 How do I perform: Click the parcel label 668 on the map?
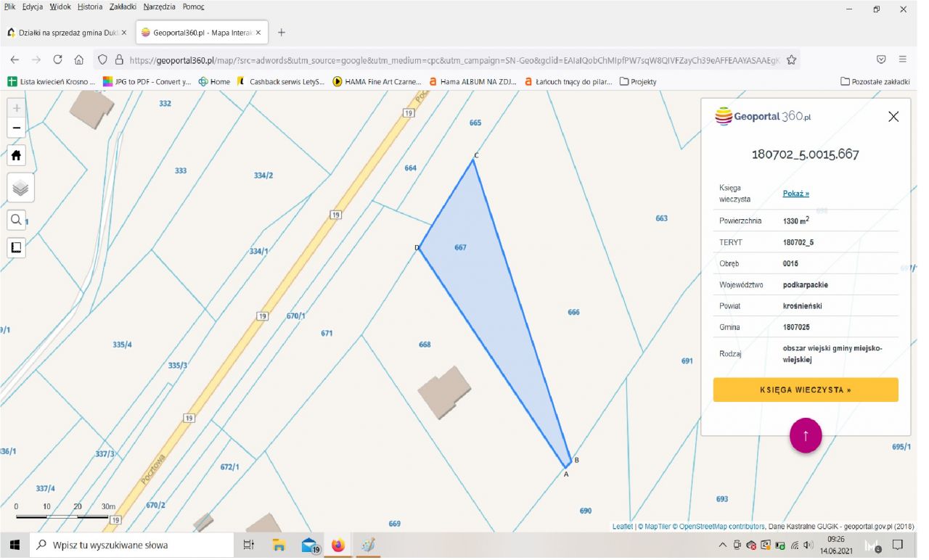[425, 345]
